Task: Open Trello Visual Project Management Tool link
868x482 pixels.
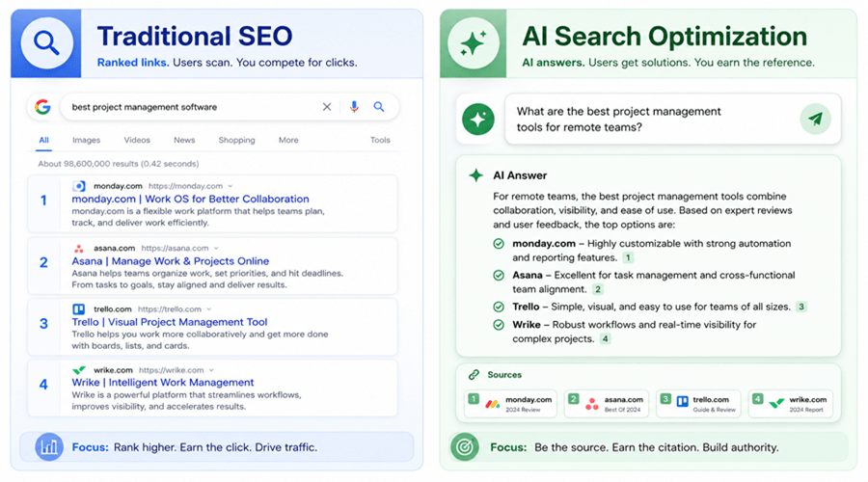Action: [170, 322]
